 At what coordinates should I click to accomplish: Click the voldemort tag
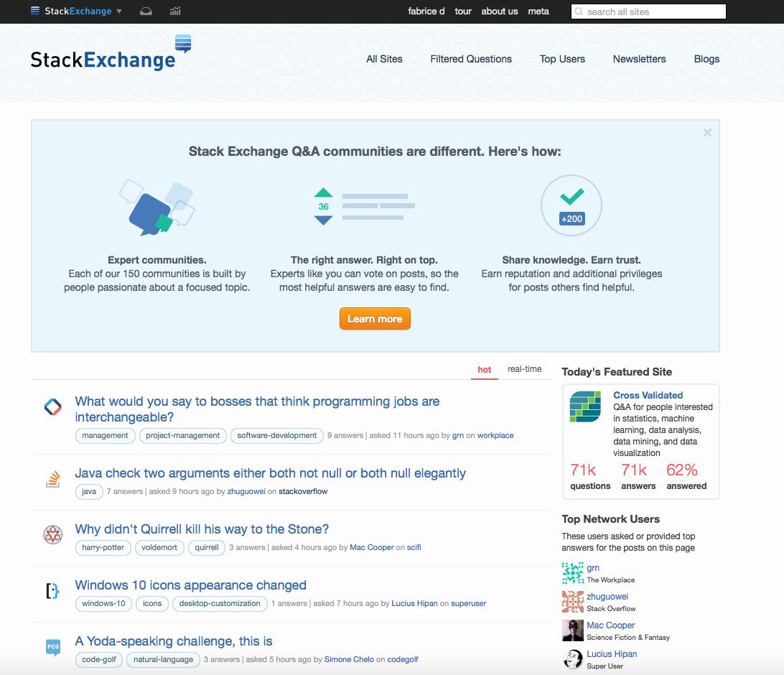point(159,547)
